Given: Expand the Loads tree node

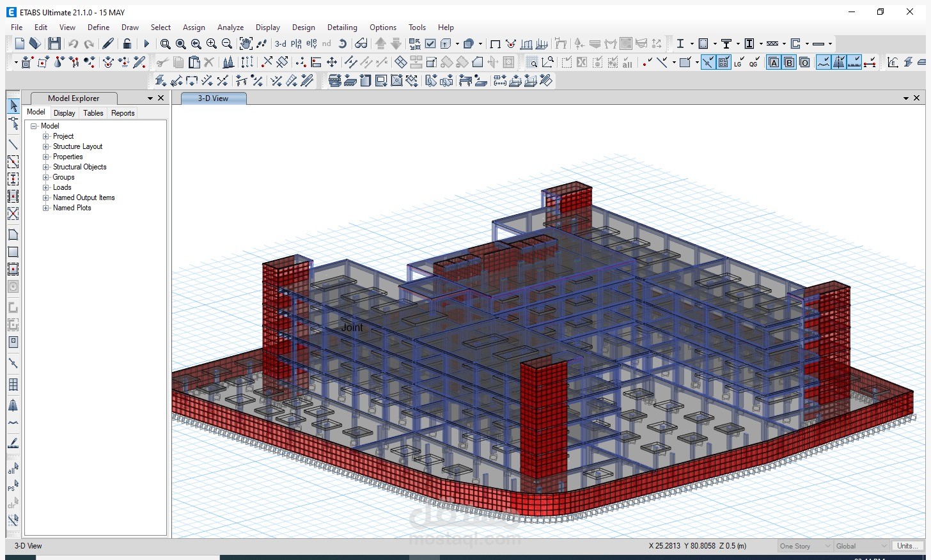Looking at the screenshot, I should (45, 187).
